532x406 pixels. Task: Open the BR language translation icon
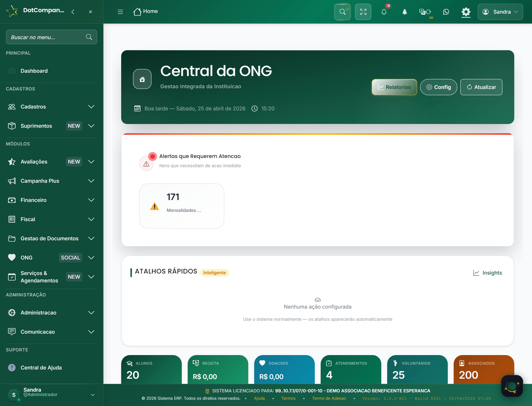(x=425, y=12)
